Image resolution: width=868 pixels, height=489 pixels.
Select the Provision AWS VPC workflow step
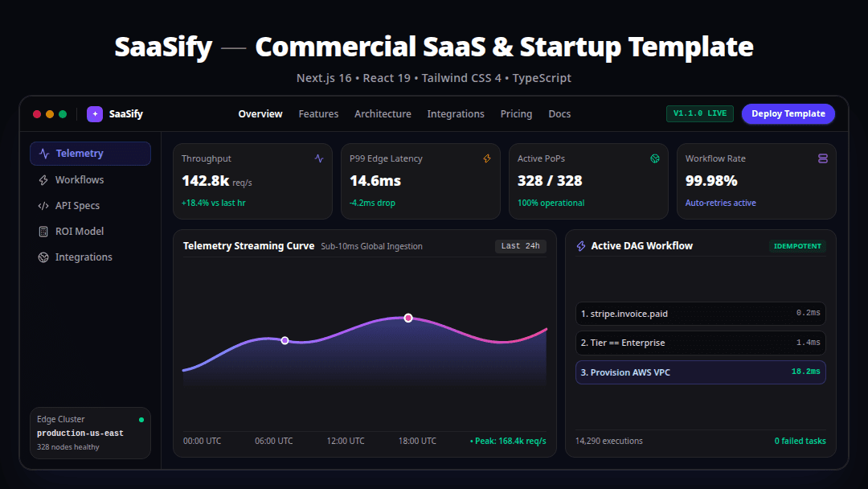(700, 372)
